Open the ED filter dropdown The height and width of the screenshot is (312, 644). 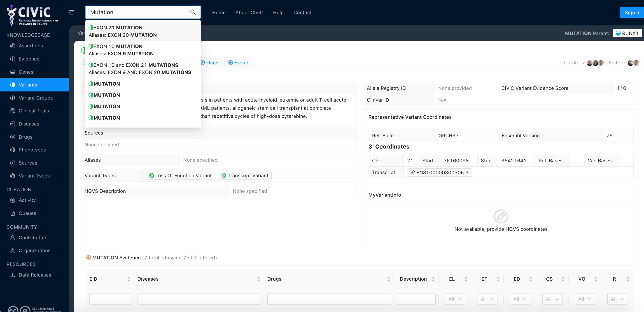(x=520, y=299)
